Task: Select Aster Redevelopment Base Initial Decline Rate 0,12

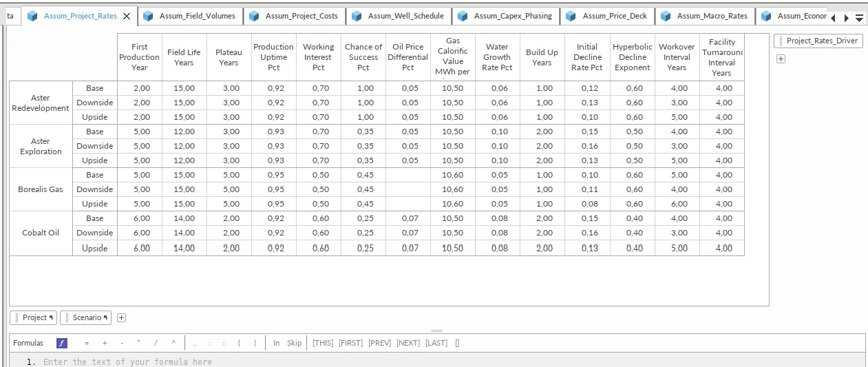Action: pos(587,88)
